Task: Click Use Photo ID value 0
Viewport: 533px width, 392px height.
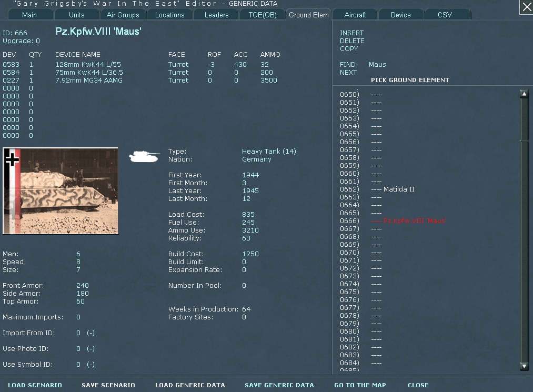Action: click(x=78, y=348)
